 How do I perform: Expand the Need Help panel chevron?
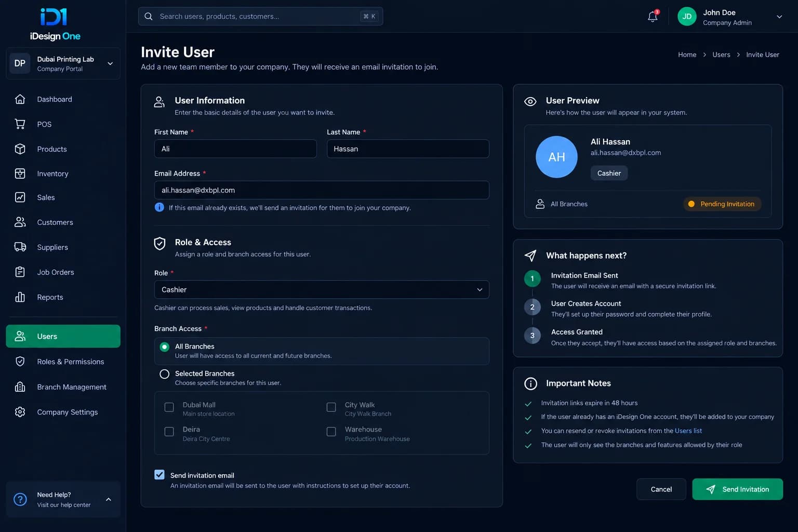point(109,500)
